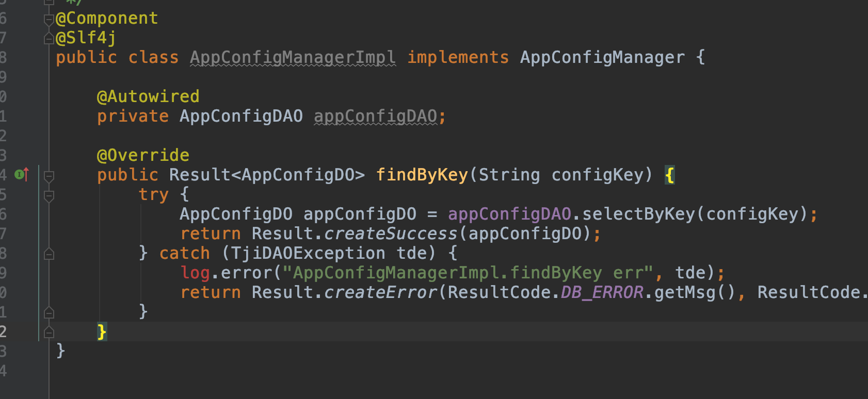868x399 pixels.
Task: Click purple appConfigDAO before selectByKey
Action: [x=509, y=214]
